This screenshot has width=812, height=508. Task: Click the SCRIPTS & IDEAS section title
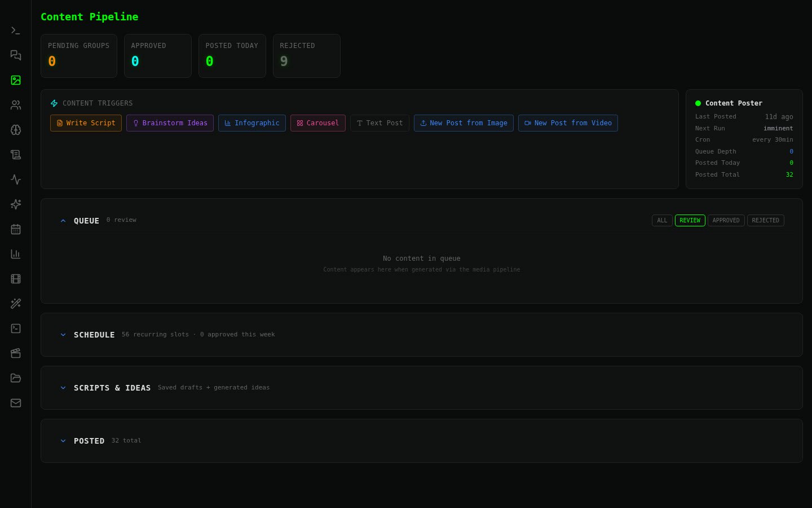[112, 388]
